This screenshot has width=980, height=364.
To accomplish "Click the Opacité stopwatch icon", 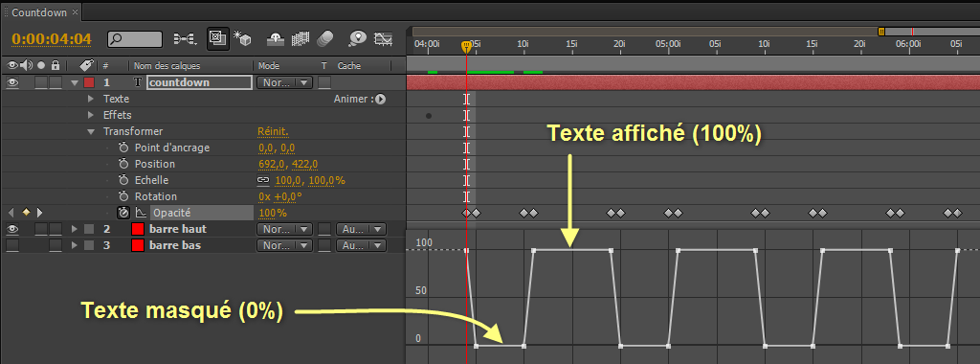I will [123, 213].
